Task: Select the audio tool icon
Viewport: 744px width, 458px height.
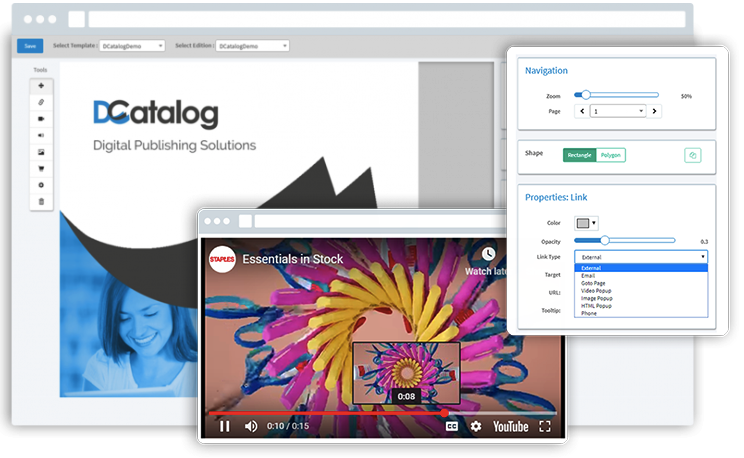Action: [x=41, y=136]
